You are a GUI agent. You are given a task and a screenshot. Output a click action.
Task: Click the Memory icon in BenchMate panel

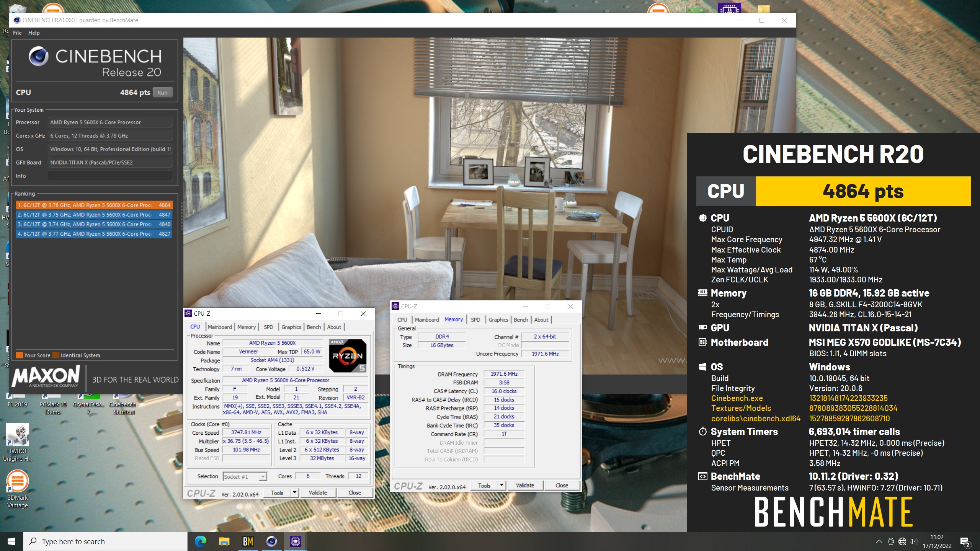(702, 293)
